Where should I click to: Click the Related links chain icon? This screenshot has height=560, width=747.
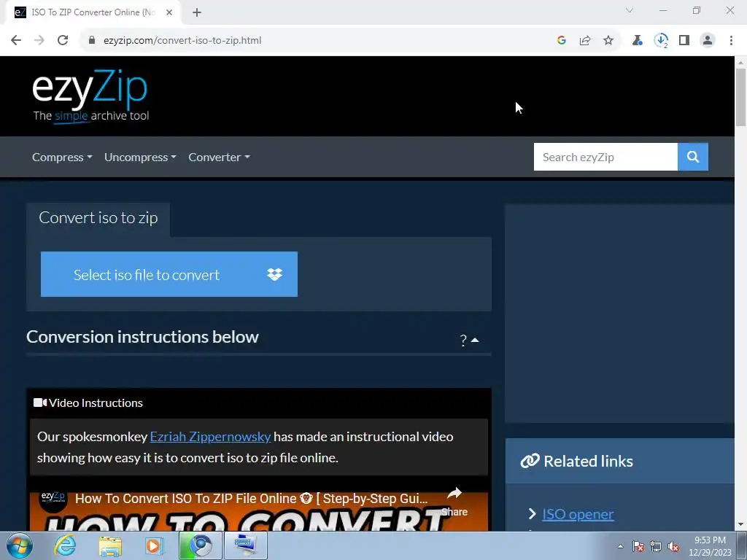(x=530, y=461)
